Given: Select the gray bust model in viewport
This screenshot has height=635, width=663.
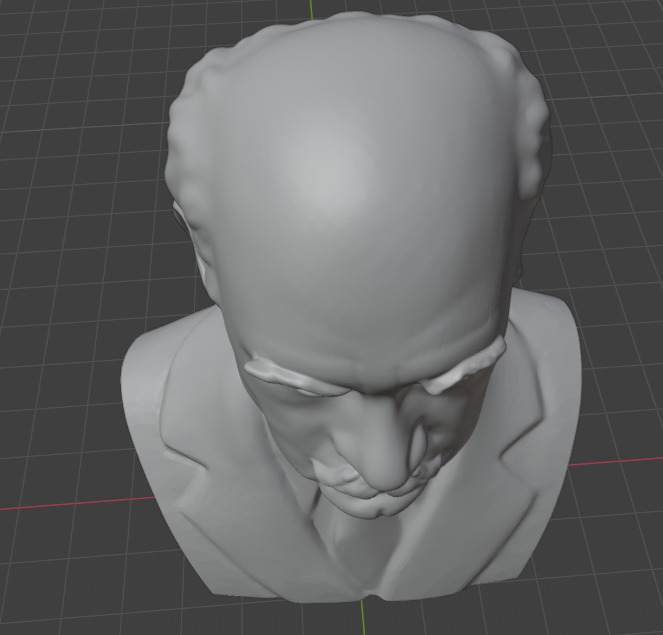Looking at the screenshot, I should 352,307.
